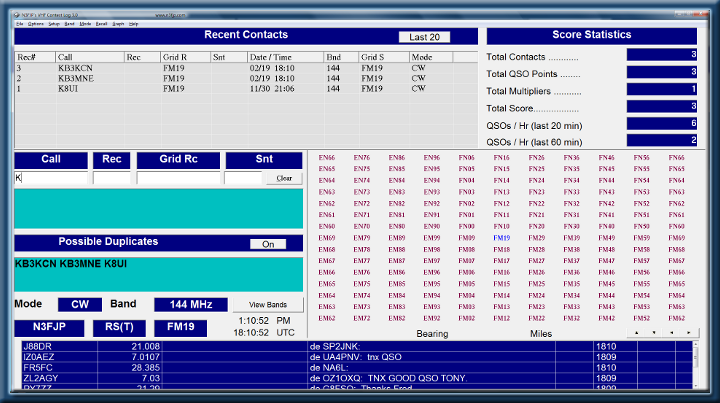Click the blue Grid Rc field label
720x403 pixels.
(178, 160)
